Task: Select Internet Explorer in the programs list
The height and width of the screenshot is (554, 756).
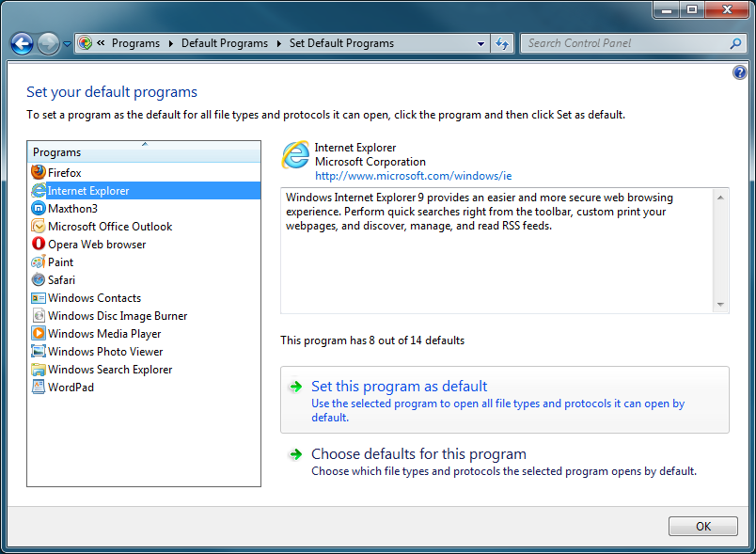Action: tap(144, 190)
